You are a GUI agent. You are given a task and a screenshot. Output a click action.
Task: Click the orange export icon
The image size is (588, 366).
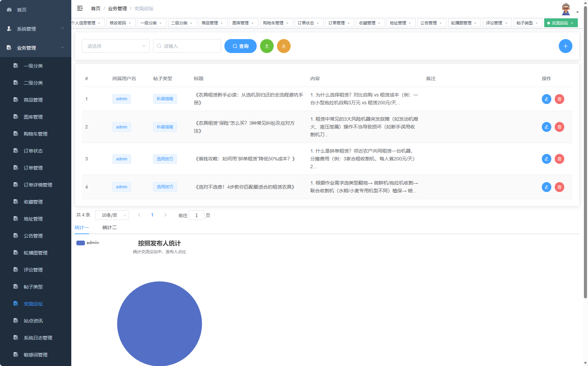tap(284, 46)
